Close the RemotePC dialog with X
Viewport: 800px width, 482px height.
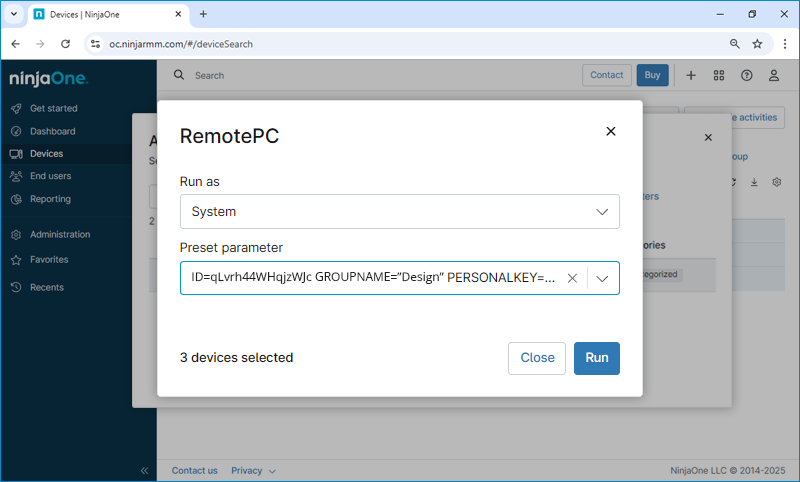pos(611,132)
